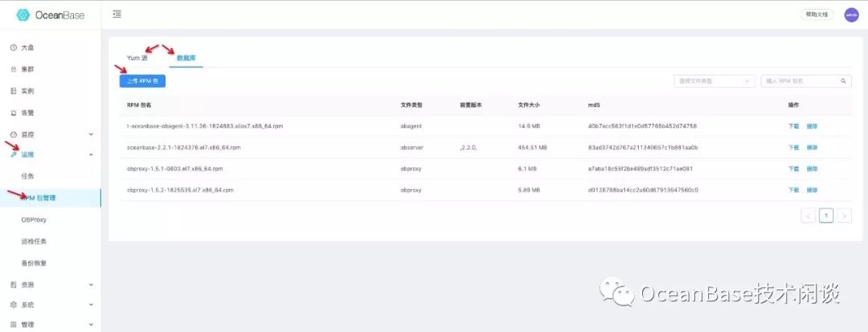Delete the t-oceanbase-obagent rpm package
Screen dimensions: 868x332
812,126
